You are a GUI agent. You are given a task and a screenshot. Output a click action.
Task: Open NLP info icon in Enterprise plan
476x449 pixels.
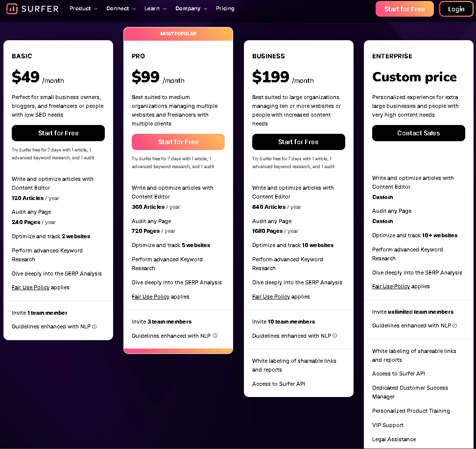[x=455, y=325]
